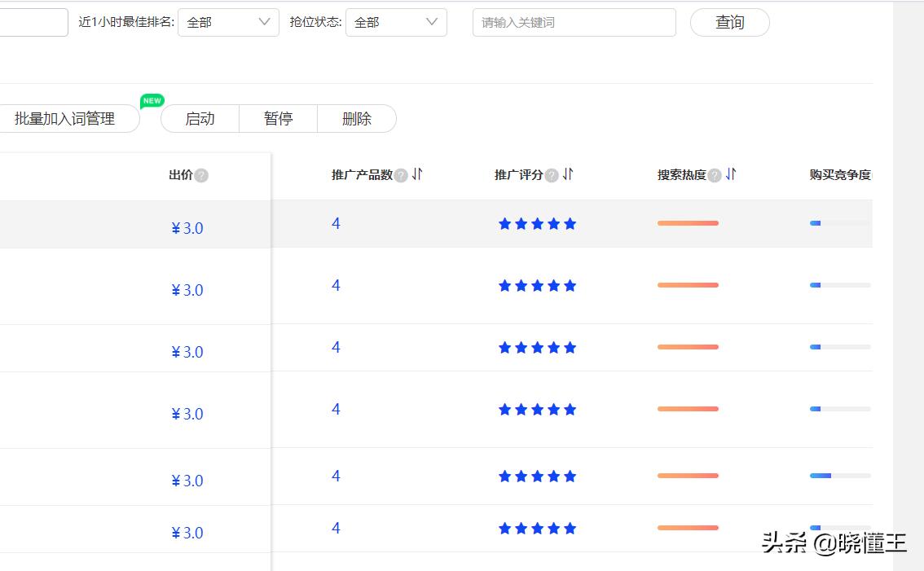This screenshot has height=571, width=924.
Task: Click the green NEW badge above 批量加入词管理
Action: 152,101
